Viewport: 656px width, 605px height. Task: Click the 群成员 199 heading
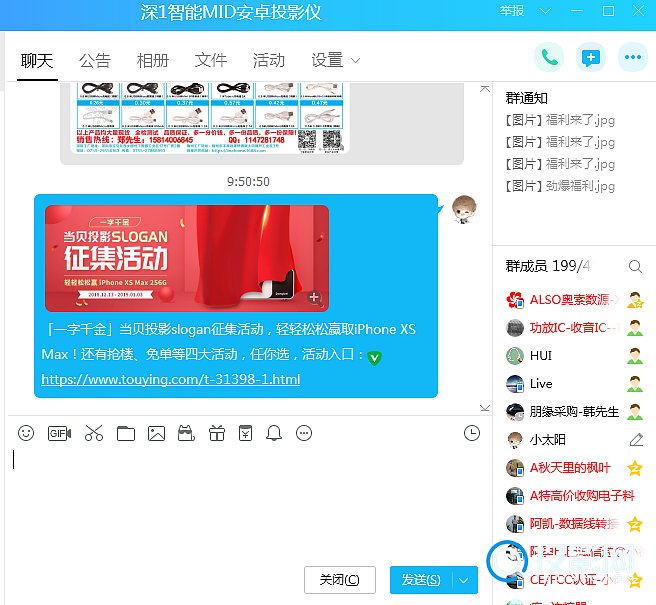pos(548,266)
